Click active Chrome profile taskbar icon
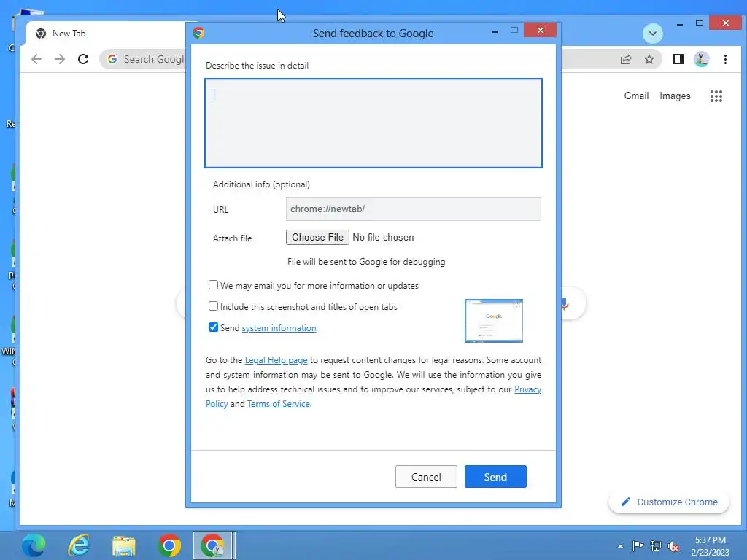Viewport: 747px width, 560px height. [213, 545]
